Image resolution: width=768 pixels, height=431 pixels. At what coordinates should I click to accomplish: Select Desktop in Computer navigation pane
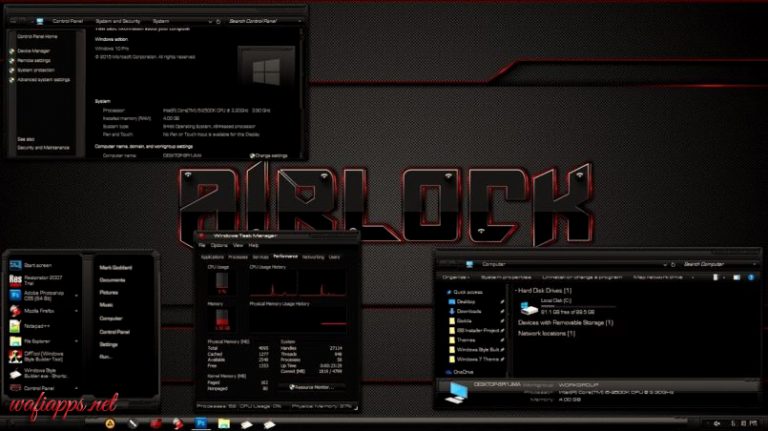tap(462, 302)
